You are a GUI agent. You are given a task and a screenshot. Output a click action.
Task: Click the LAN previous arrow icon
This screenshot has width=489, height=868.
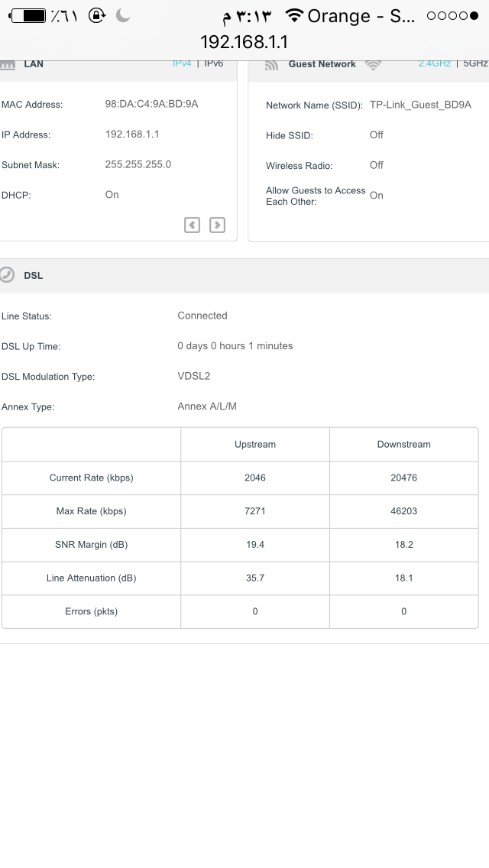tap(193, 225)
